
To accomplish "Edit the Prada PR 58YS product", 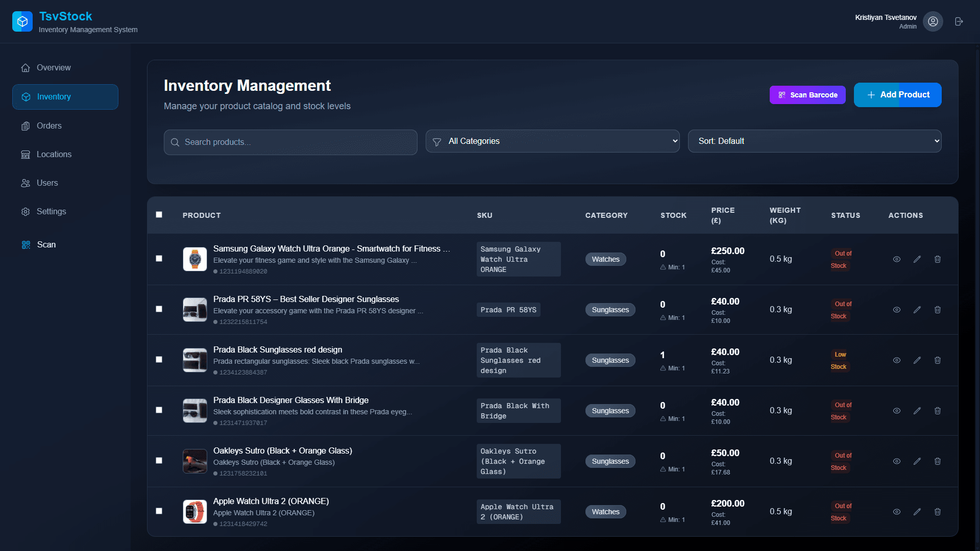I will [917, 310].
